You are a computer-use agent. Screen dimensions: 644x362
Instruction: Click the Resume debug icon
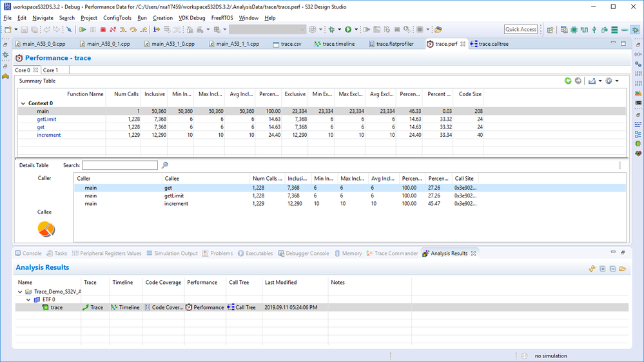83,30
